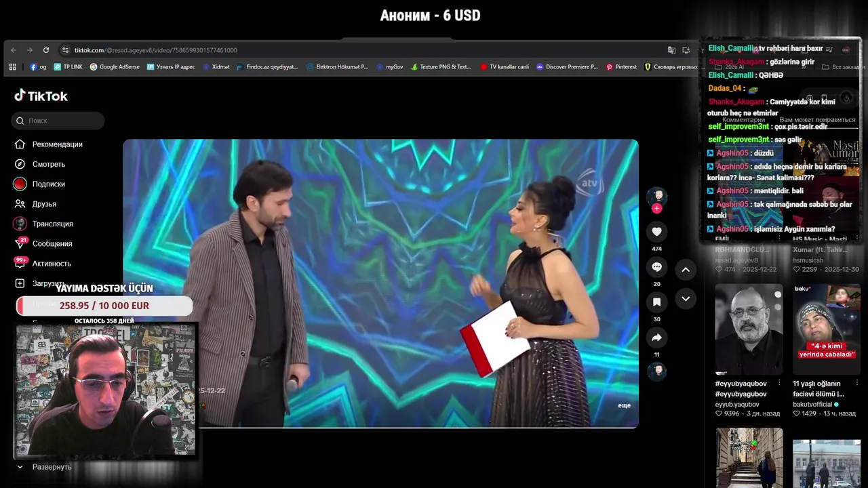The image size is (868, 488).
Task: Click the install app icon in address bar
Action: coord(686,50)
